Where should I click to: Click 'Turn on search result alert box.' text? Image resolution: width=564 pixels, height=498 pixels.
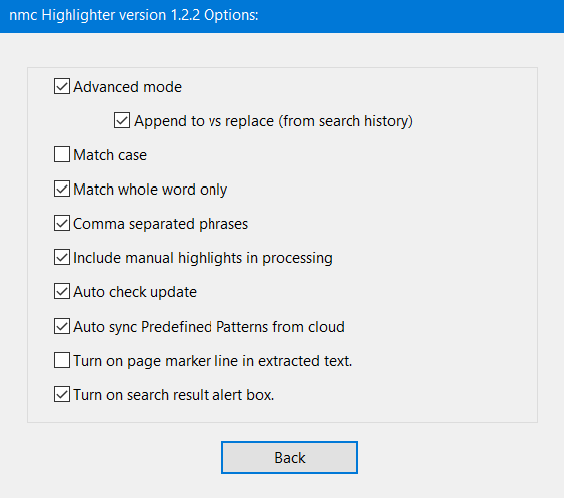(x=174, y=395)
